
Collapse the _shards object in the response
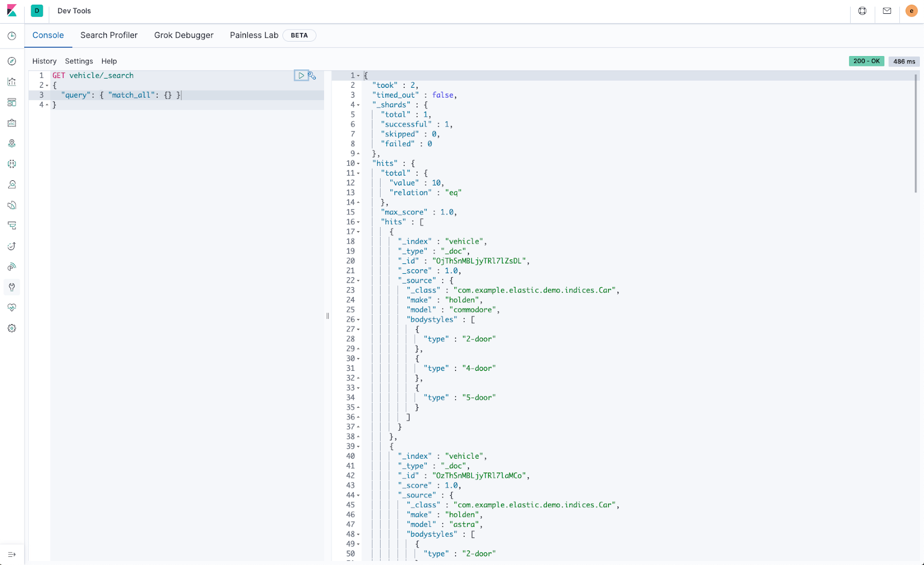coord(359,105)
